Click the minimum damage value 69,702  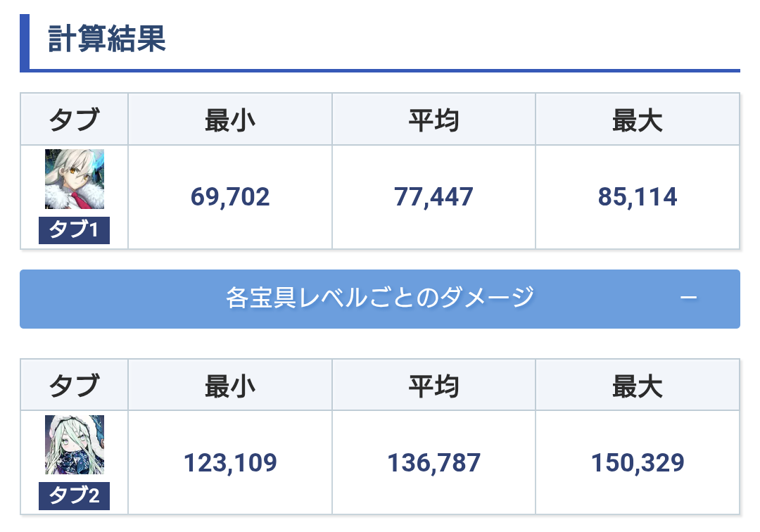[x=230, y=197]
